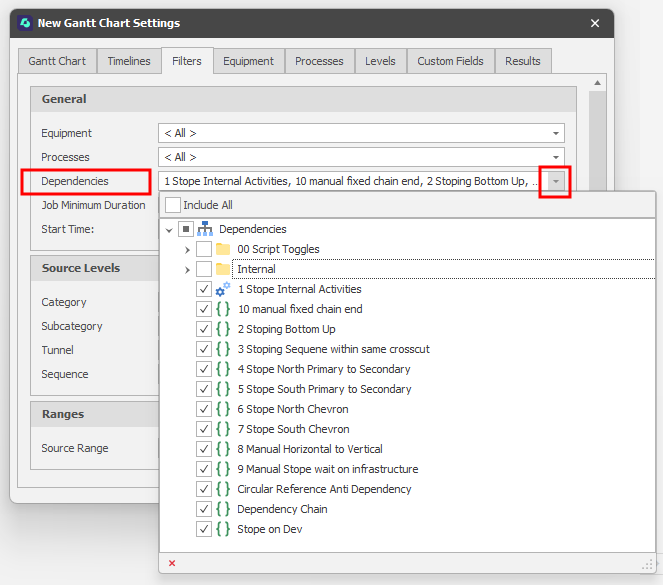Toggle the Dependencies root checkbox
The height and width of the screenshot is (588, 663).
point(186,230)
